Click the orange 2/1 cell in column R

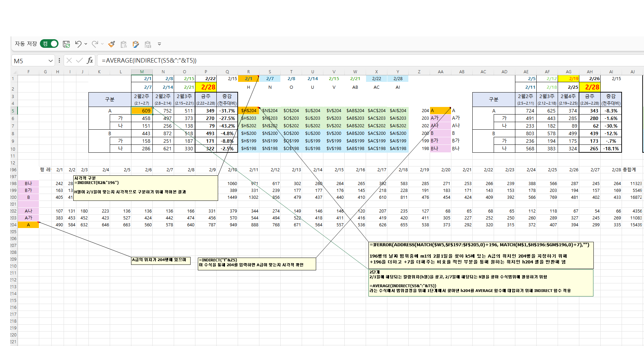coord(248,79)
